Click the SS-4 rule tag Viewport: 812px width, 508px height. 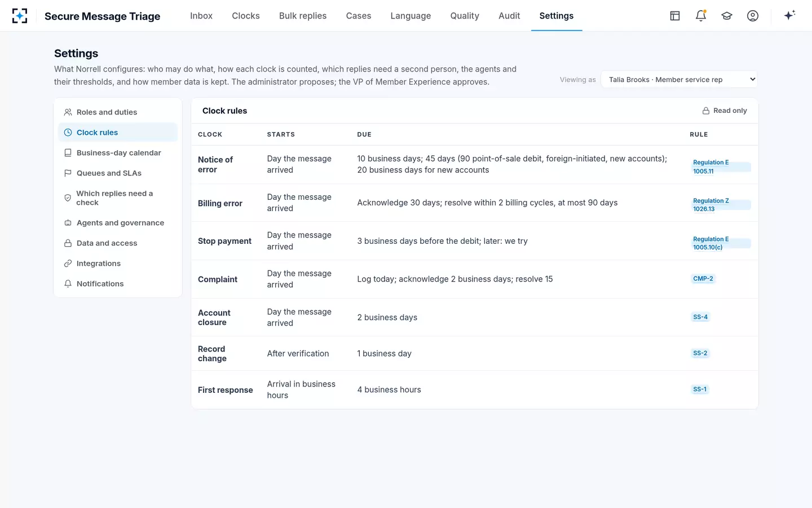(x=700, y=317)
